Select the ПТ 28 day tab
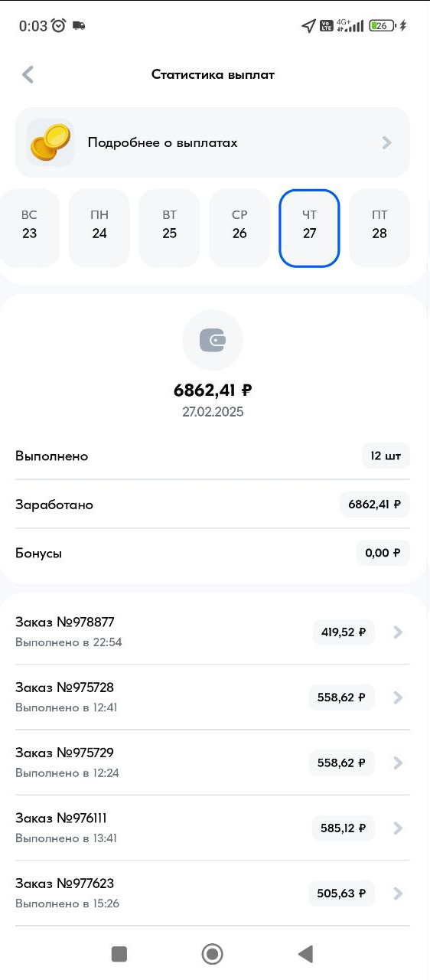The width and height of the screenshot is (430, 980). click(380, 228)
